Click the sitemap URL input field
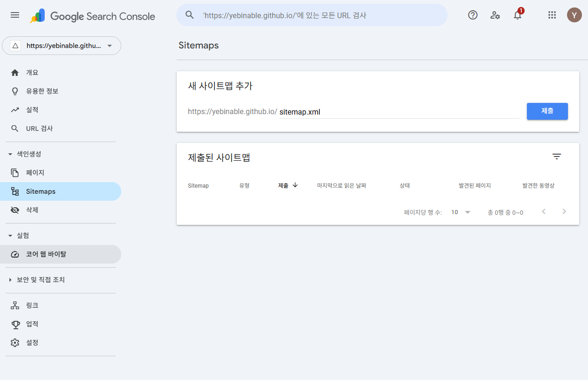The height and width of the screenshot is (380, 588). point(399,112)
